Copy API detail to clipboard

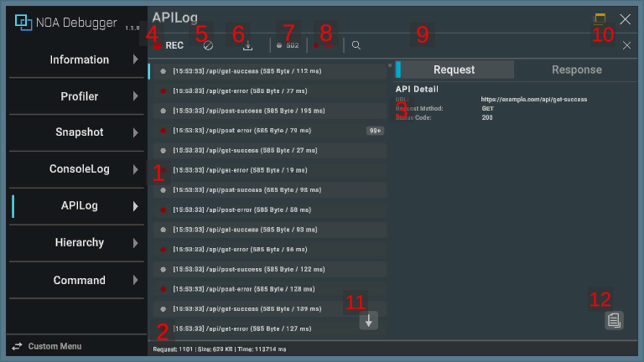point(614,321)
